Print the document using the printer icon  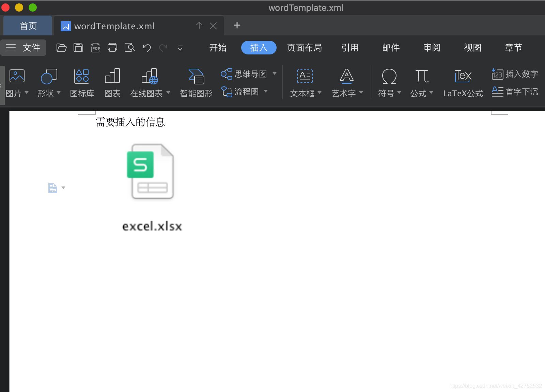(x=112, y=48)
